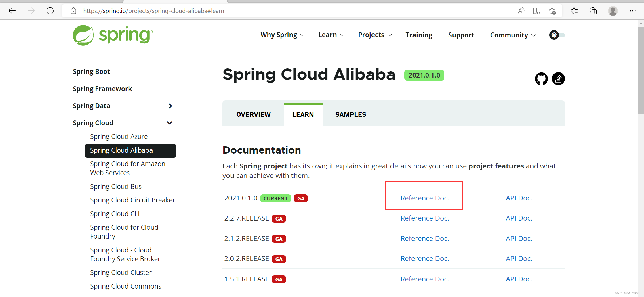
Task: Select Spring Cloud Azure in the sidebar
Action: (119, 137)
